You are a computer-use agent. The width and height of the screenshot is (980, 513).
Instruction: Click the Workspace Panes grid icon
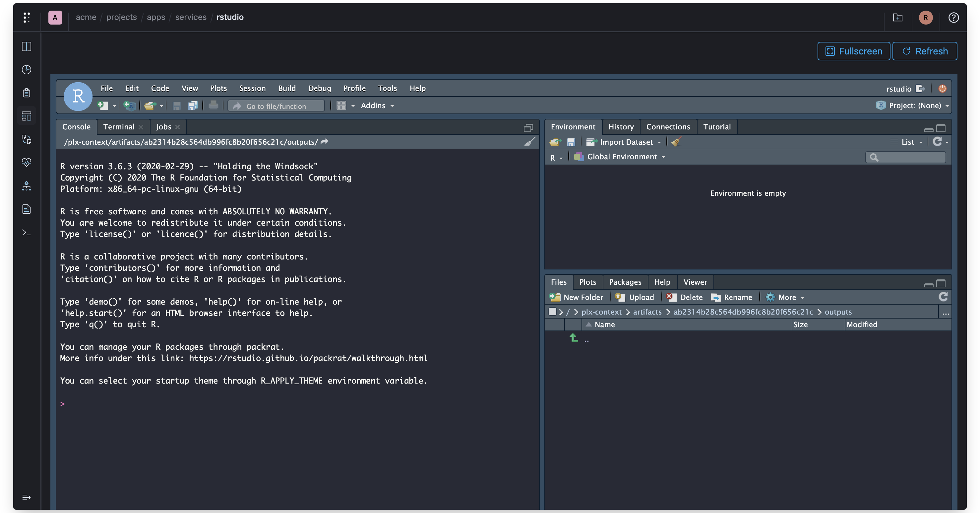tap(341, 106)
